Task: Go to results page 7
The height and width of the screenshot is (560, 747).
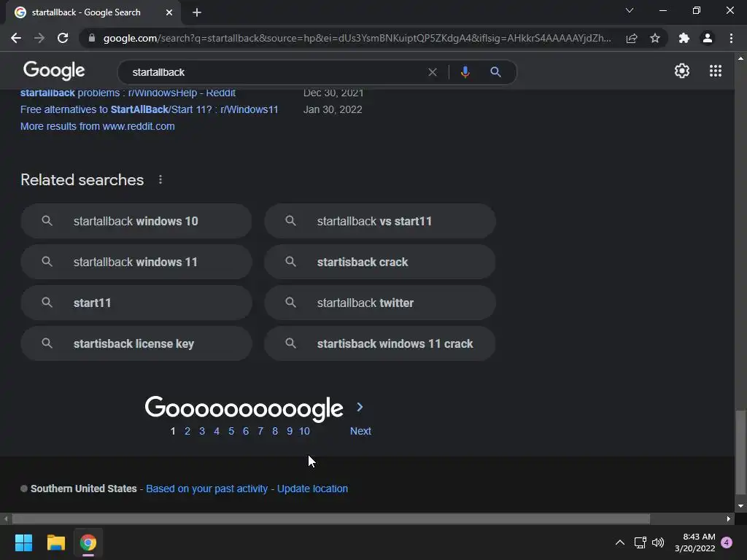Action: point(260,431)
